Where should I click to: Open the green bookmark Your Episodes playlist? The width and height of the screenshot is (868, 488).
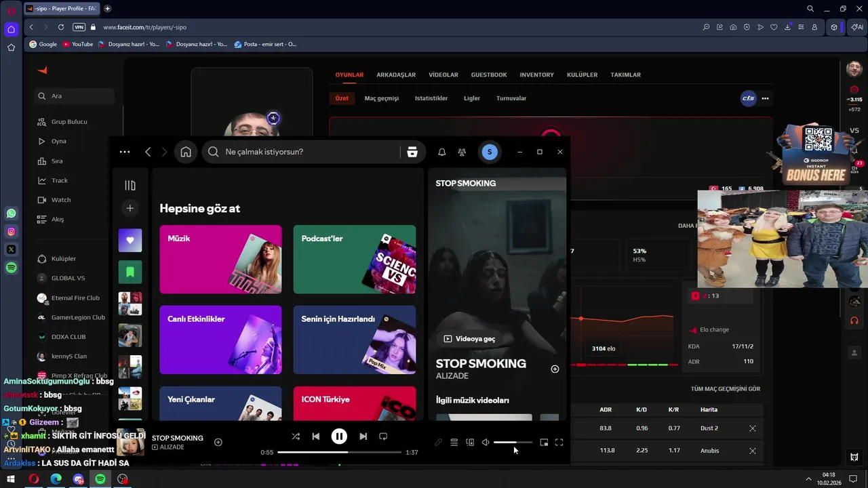pyautogui.click(x=130, y=272)
